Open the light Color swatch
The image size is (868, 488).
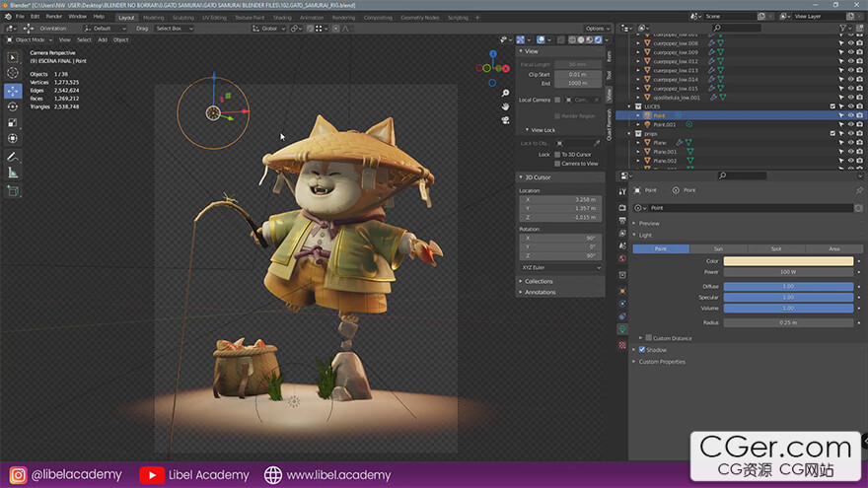click(x=788, y=261)
